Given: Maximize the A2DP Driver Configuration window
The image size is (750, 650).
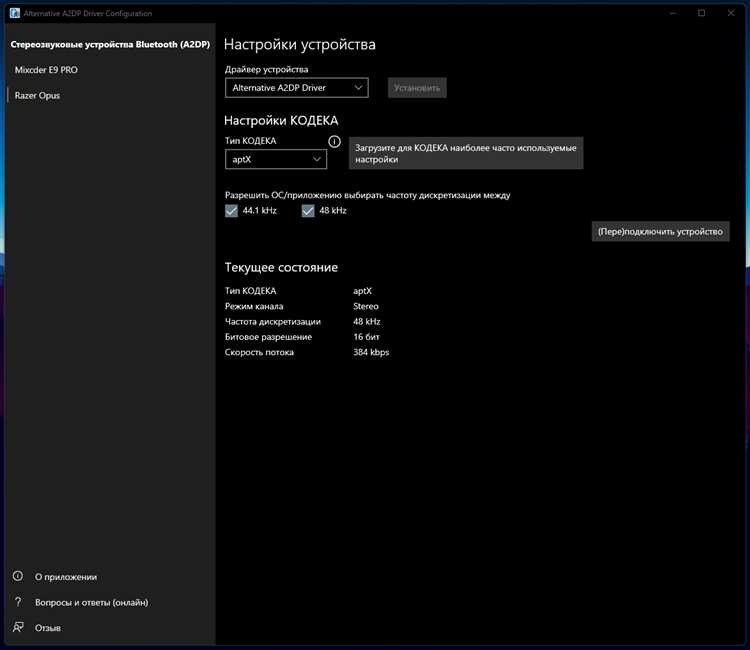Looking at the screenshot, I should tap(701, 13).
